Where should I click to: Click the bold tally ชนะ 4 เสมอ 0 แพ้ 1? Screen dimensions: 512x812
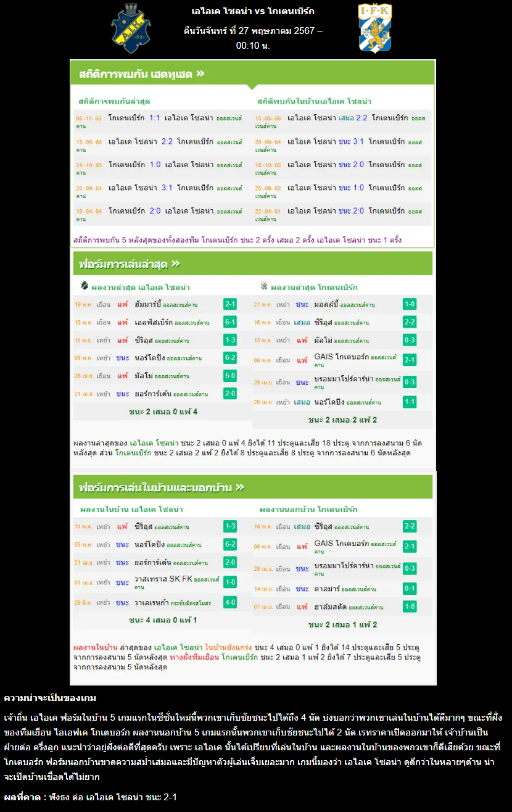pos(163,619)
